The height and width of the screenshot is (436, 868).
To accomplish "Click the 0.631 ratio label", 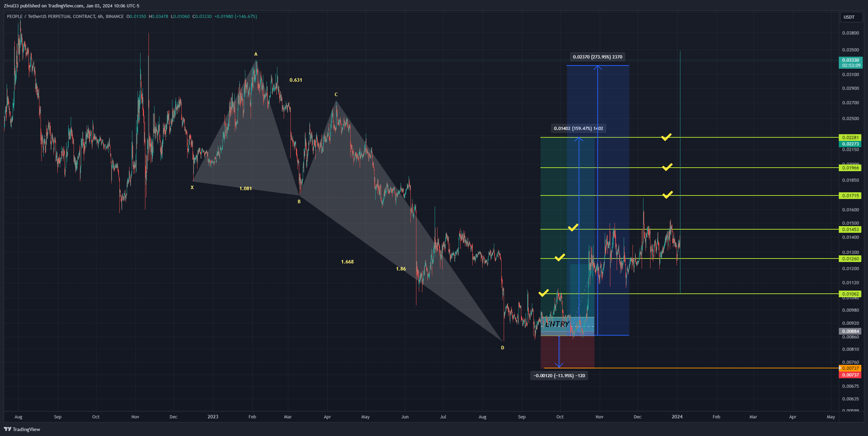I will tap(296, 80).
